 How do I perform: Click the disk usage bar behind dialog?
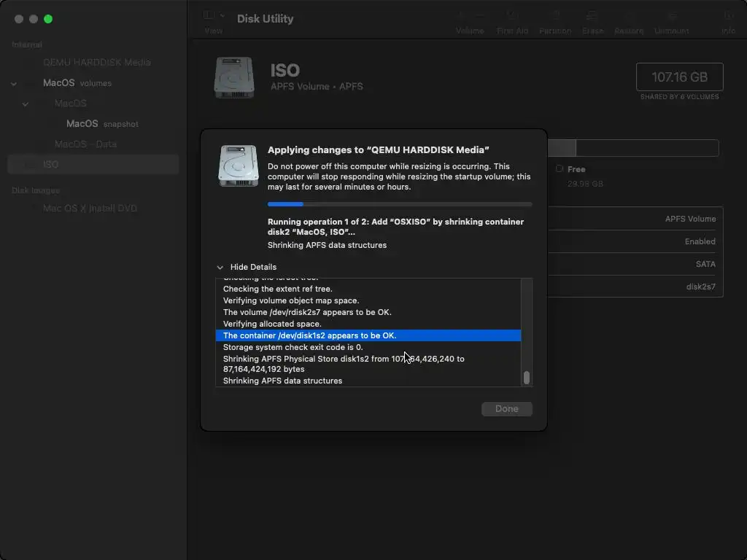(633, 148)
